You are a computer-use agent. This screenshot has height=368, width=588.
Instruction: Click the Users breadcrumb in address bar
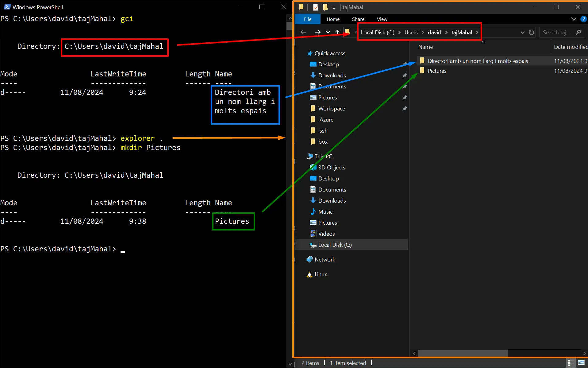click(x=411, y=33)
